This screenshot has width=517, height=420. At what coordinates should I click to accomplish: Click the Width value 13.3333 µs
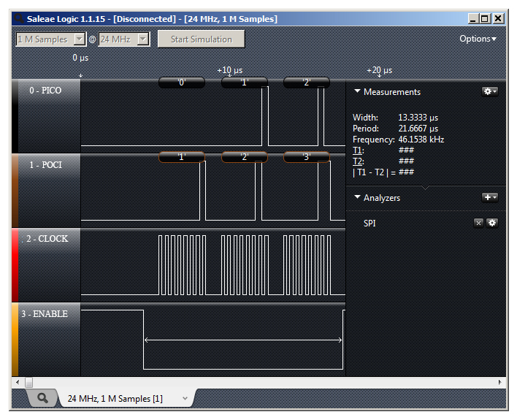point(418,118)
